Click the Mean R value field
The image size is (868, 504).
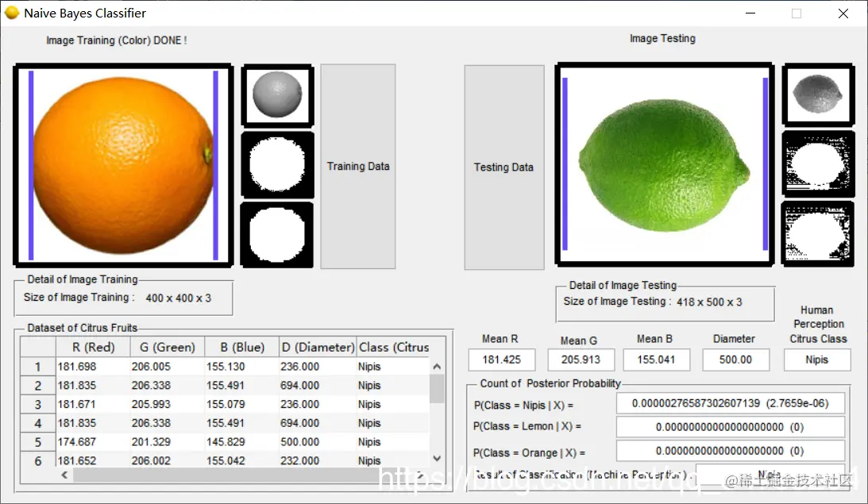pos(502,360)
